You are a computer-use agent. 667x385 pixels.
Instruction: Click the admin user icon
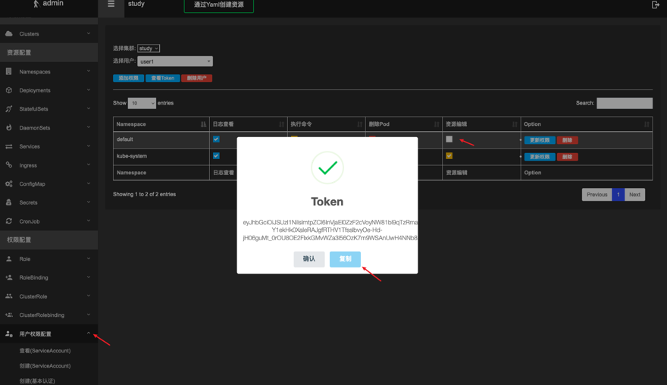coord(36,4)
